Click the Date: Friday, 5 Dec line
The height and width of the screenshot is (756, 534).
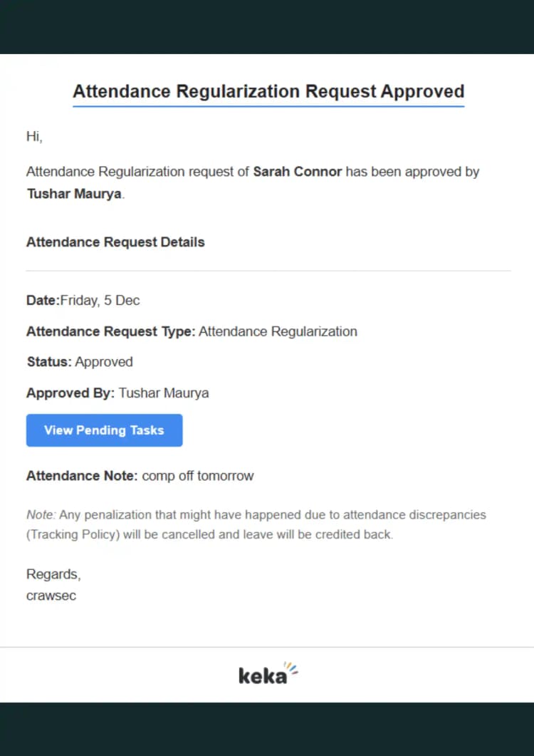(83, 300)
